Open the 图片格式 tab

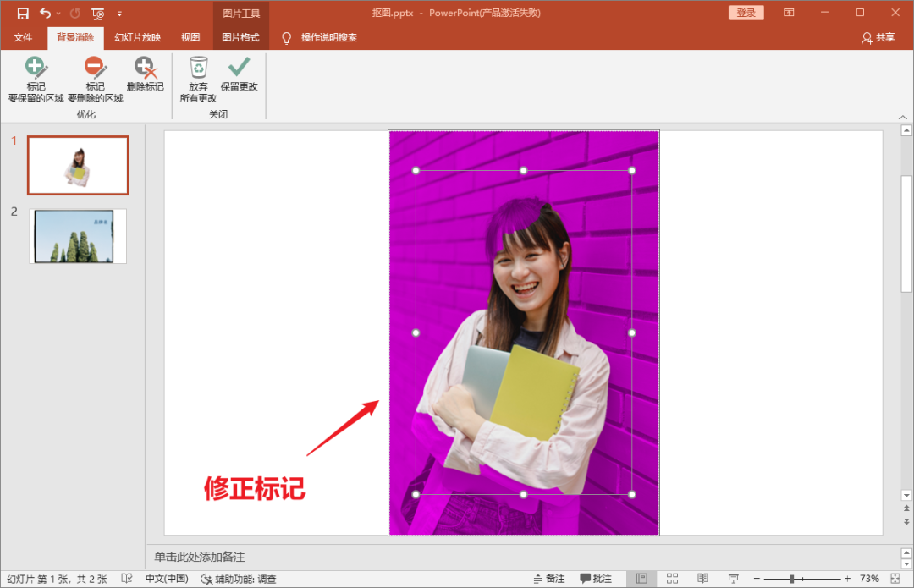[x=240, y=37]
